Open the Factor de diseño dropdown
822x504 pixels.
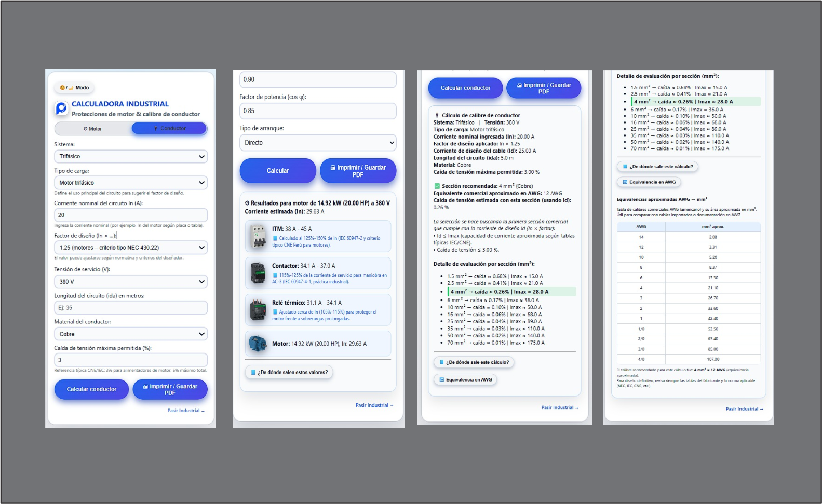point(131,248)
